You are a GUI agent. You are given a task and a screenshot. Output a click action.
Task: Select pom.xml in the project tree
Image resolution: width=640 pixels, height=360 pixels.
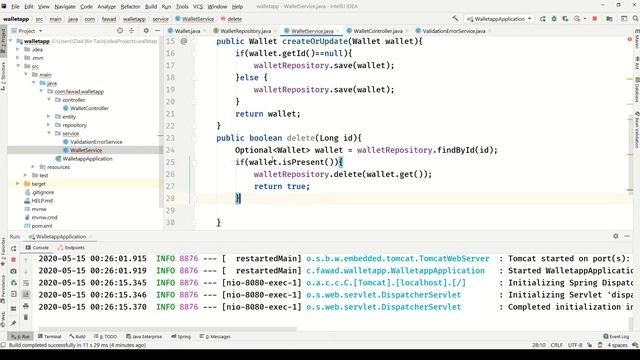tap(41, 226)
